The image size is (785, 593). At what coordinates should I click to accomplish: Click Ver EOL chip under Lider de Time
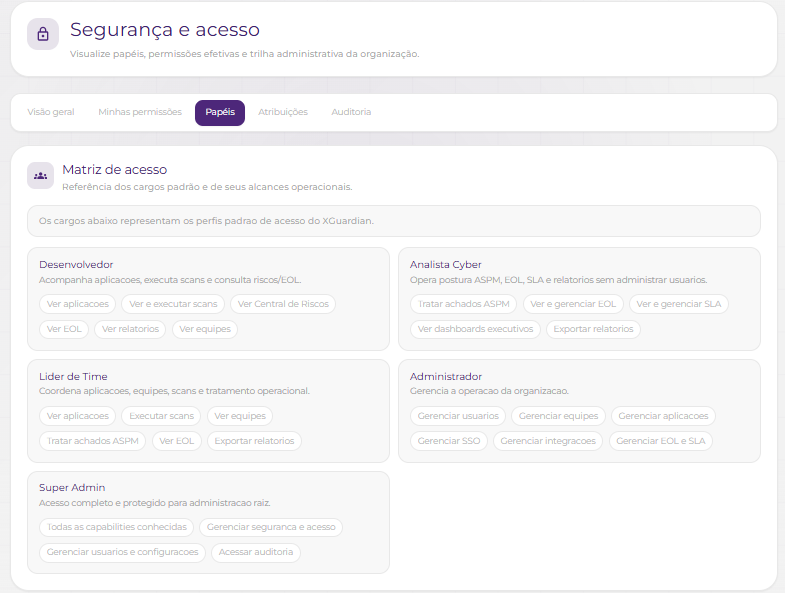pyautogui.click(x=176, y=441)
